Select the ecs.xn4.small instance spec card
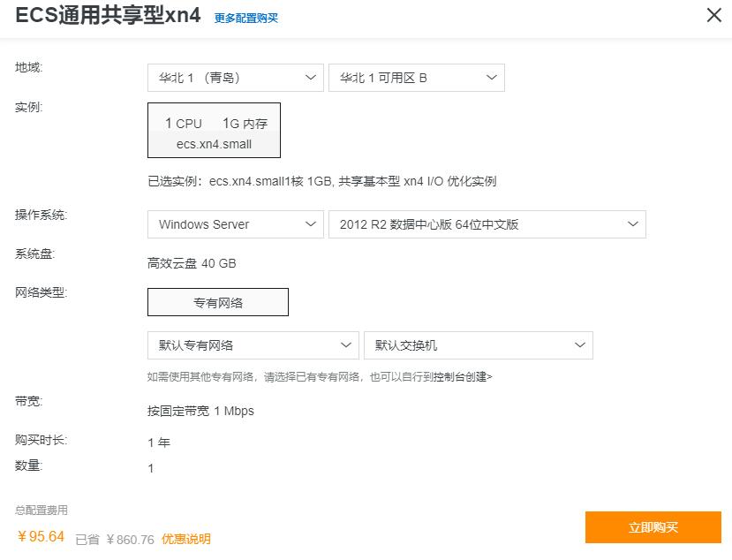Viewport: 732px width, 560px height. pos(214,130)
